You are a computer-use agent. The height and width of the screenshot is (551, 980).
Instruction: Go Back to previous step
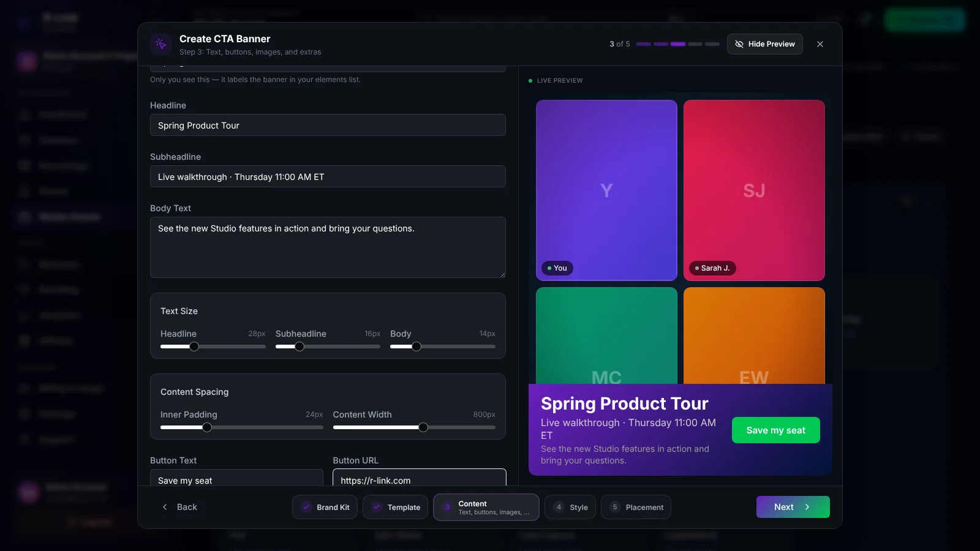pos(179,507)
